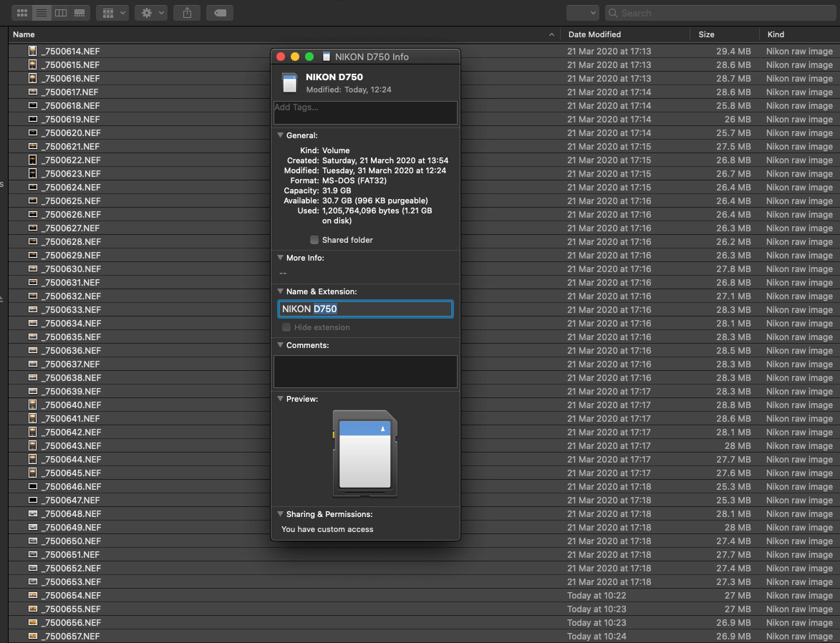Sort files by Kind column
The width and height of the screenshot is (840, 643).
click(x=775, y=34)
